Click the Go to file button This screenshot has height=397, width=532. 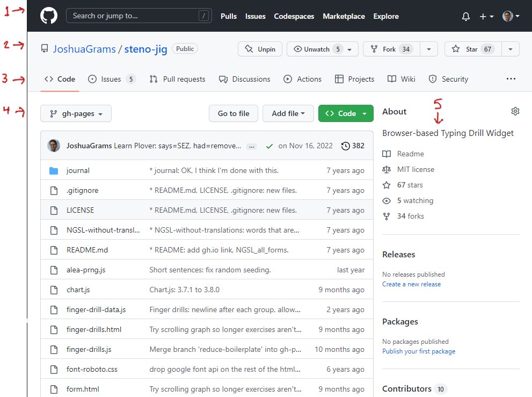pyautogui.click(x=234, y=113)
